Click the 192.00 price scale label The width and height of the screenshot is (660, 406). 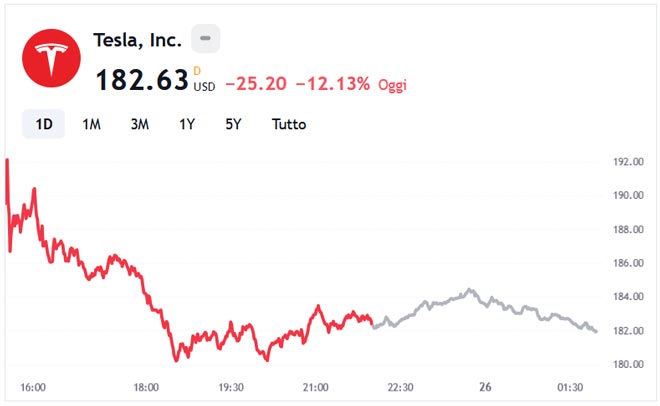point(627,162)
